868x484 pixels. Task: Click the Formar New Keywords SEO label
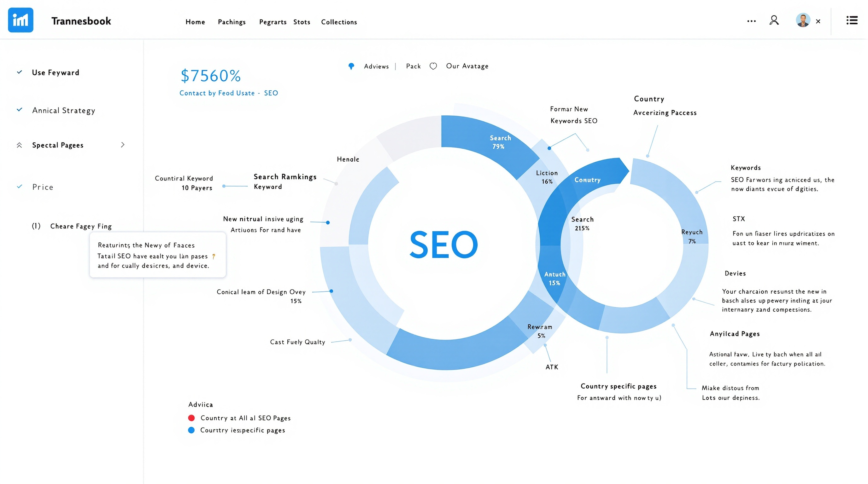point(573,115)
